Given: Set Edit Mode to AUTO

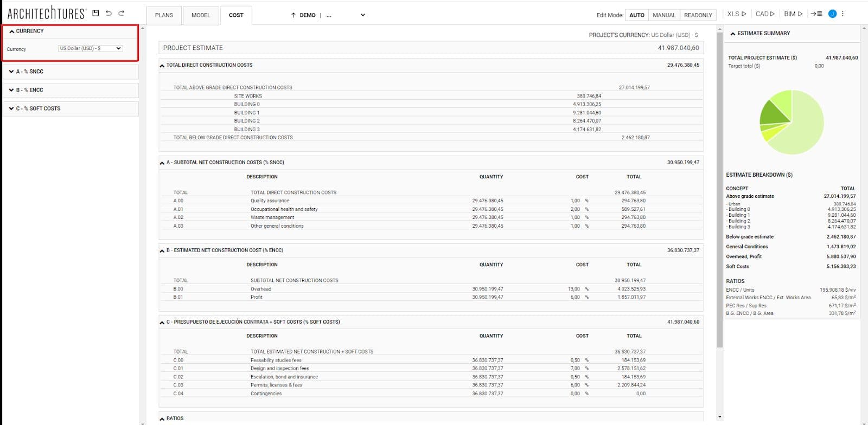Looking at the screenshot, I should click(x=637, y=15).
